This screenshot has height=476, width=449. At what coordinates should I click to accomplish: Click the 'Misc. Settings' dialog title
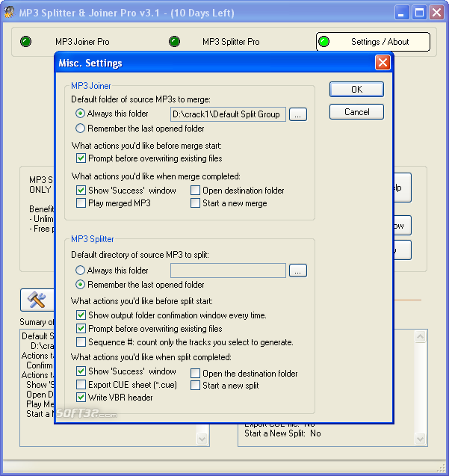pyautogui.click(x=90, y=63)
